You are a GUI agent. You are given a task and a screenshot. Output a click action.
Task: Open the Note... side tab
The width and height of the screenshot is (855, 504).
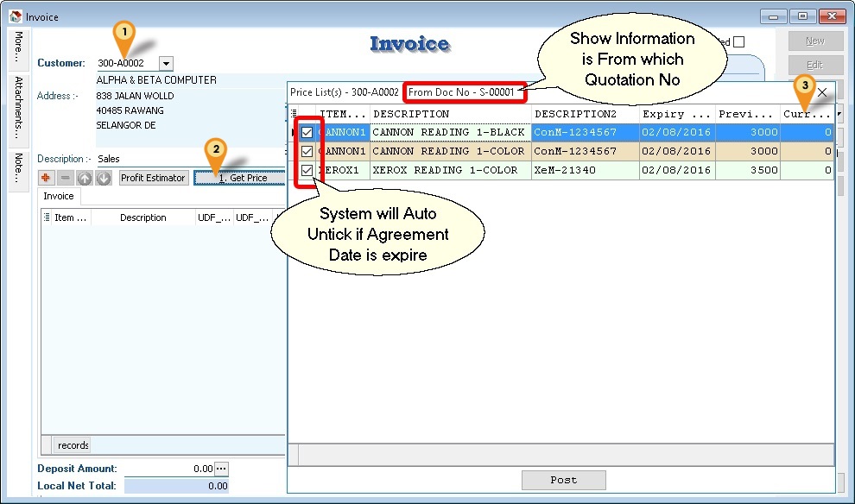click(19, 167)
